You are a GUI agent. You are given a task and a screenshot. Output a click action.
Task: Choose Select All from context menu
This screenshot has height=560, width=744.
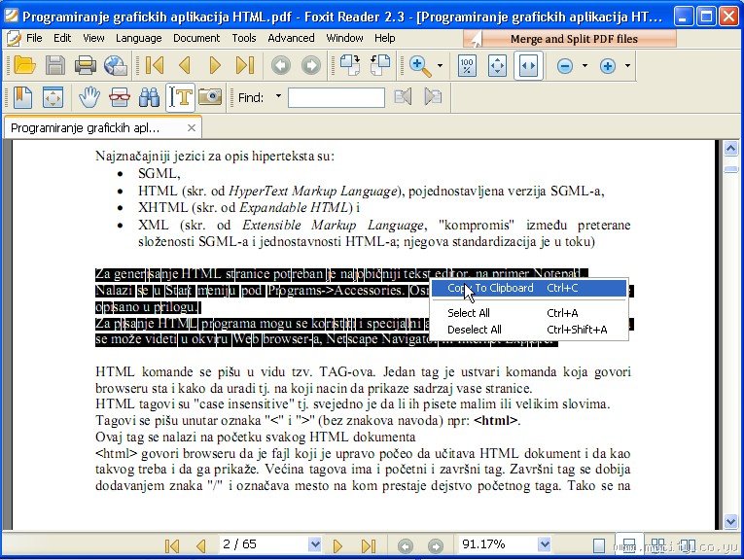click(469, 313)
